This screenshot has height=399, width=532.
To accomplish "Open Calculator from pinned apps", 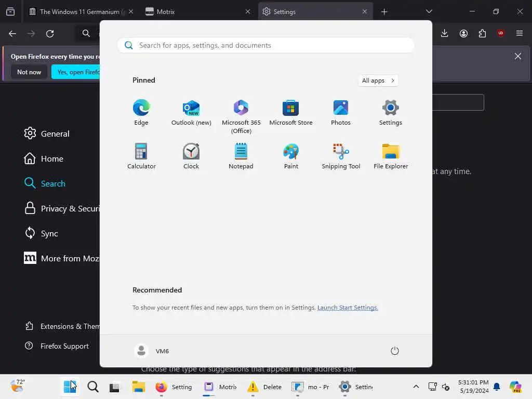I will point(141,156).
